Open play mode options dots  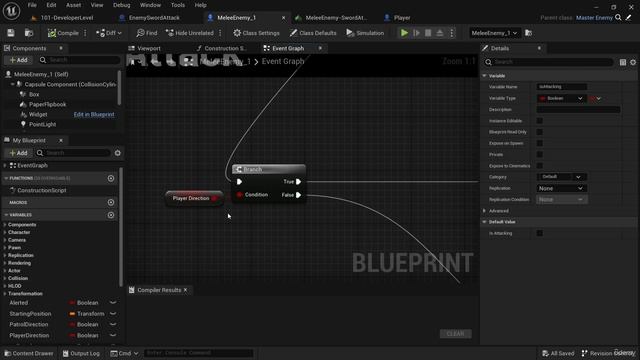[x=451, y=33]
